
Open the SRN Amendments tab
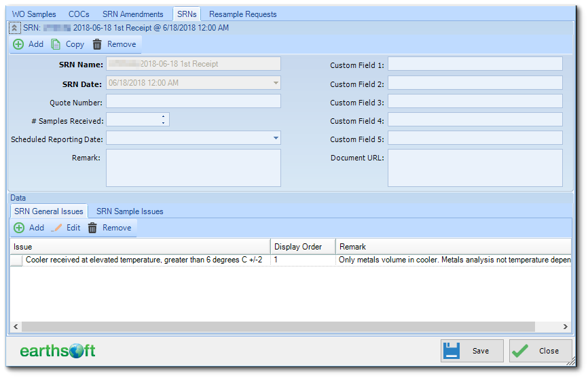pos(133,14)
